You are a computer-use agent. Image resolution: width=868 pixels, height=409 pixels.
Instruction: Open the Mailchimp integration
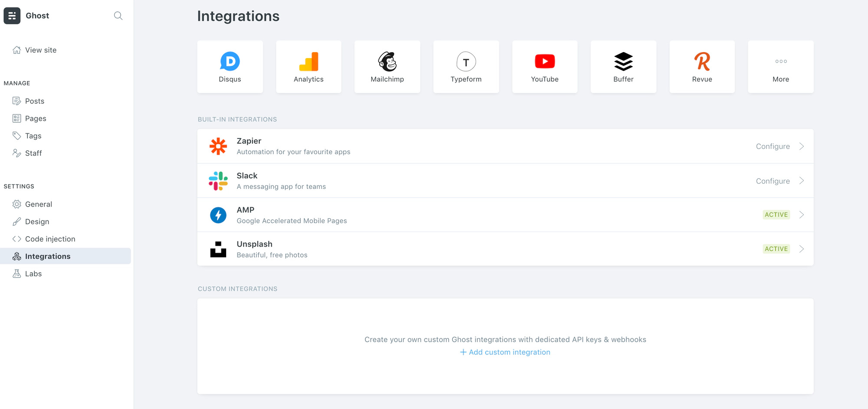pos(387,66)
